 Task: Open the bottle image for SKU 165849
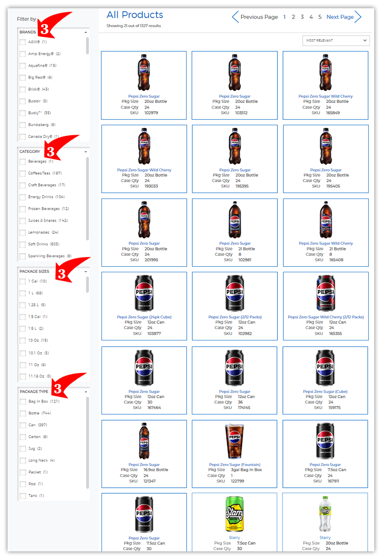click(326, 73)
